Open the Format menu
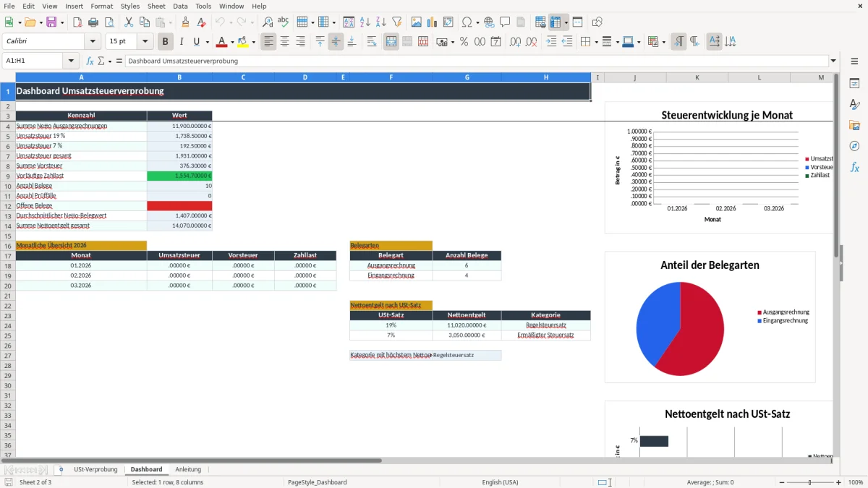This screenshot has width=868, height=488. 102,6
